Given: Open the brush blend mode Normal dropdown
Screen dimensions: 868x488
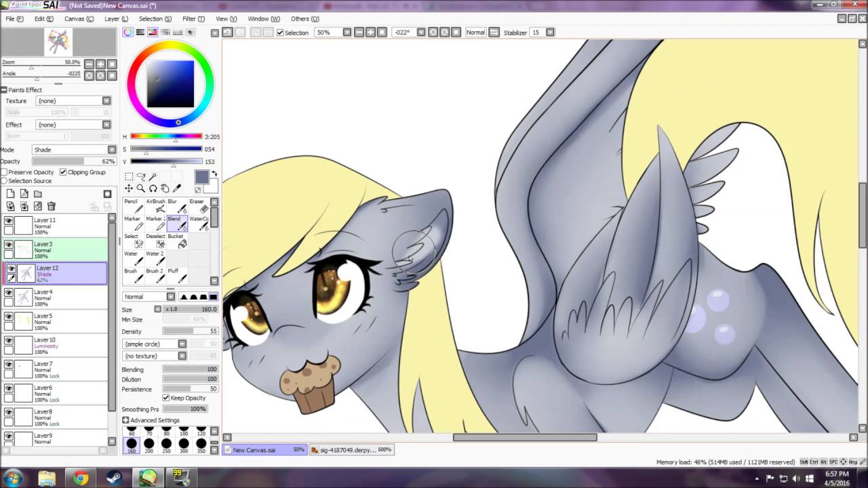Looking at the screenshot, I should pyautogui.click(x=149, y=297).
